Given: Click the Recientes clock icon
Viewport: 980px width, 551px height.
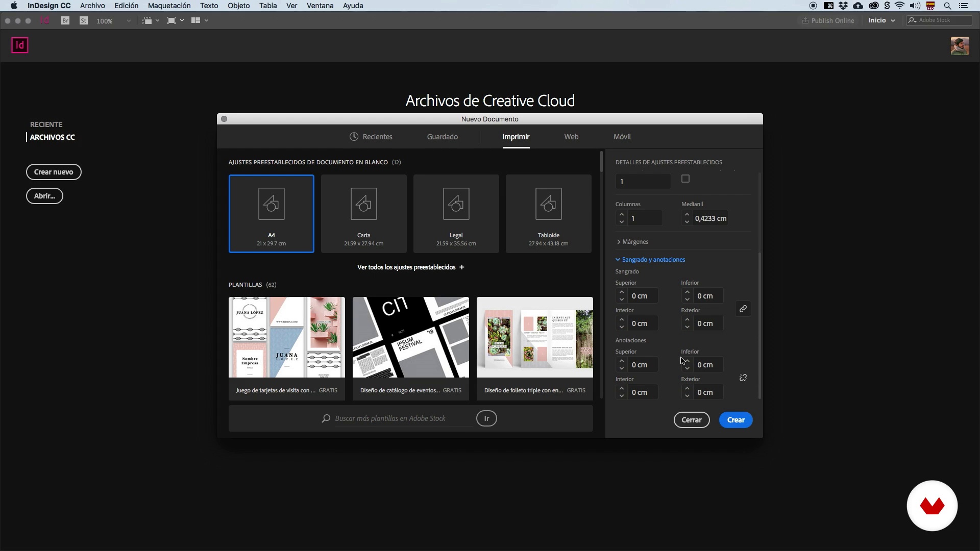Looking at the screenshot, I should tap(354, 137).
